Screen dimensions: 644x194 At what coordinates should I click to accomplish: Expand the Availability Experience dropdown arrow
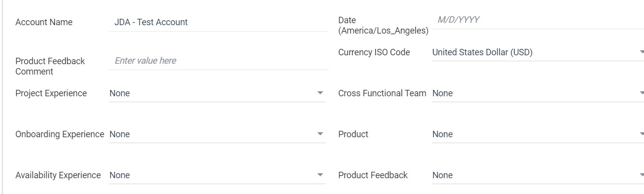320,175
